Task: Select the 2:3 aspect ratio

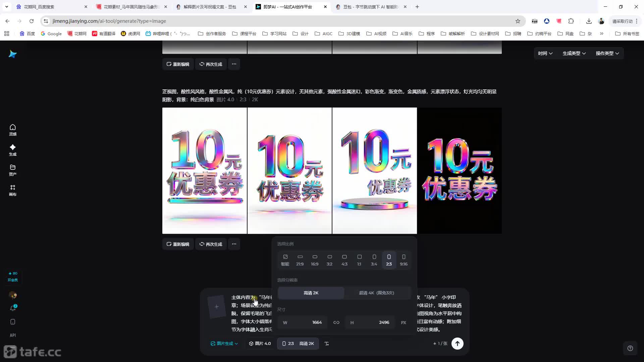Action: 389,260
